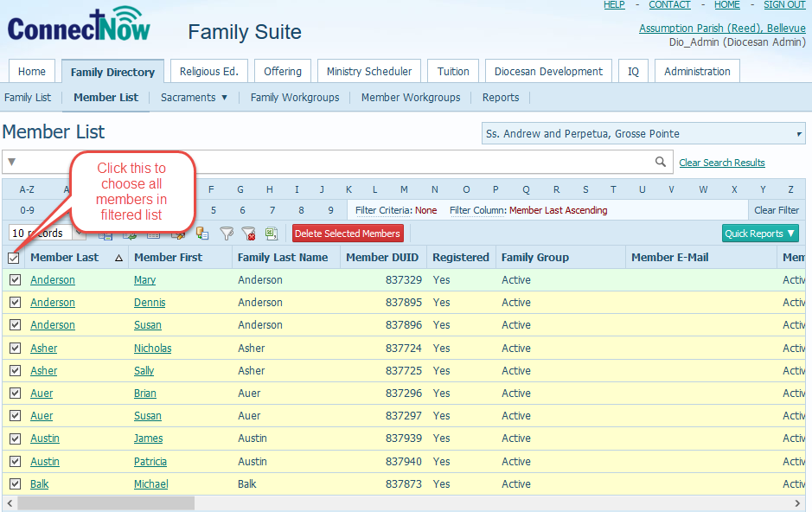Click the Delete Selected Members button
Image resolution: width=812 pixels, height=512 pixels.
pyautogui.click(x=348, y=234)
